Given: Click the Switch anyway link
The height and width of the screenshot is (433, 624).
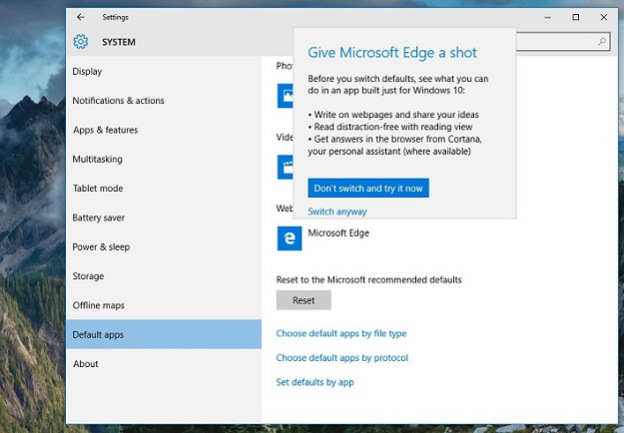Looking at the screenshot, I should [337, 211].
